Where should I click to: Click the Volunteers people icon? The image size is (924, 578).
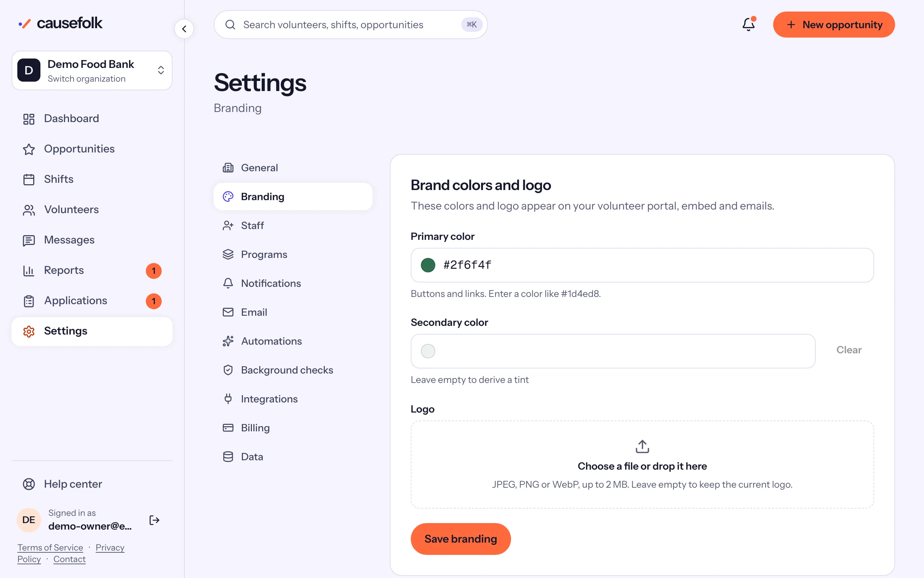point(29,210)
